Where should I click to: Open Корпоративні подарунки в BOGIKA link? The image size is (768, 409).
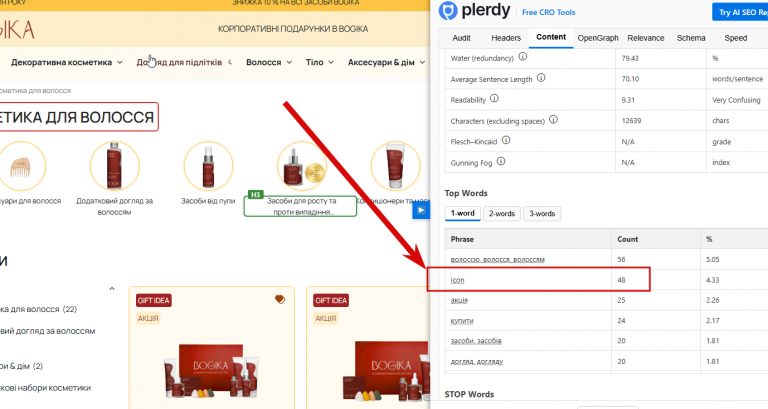[293, 29]
